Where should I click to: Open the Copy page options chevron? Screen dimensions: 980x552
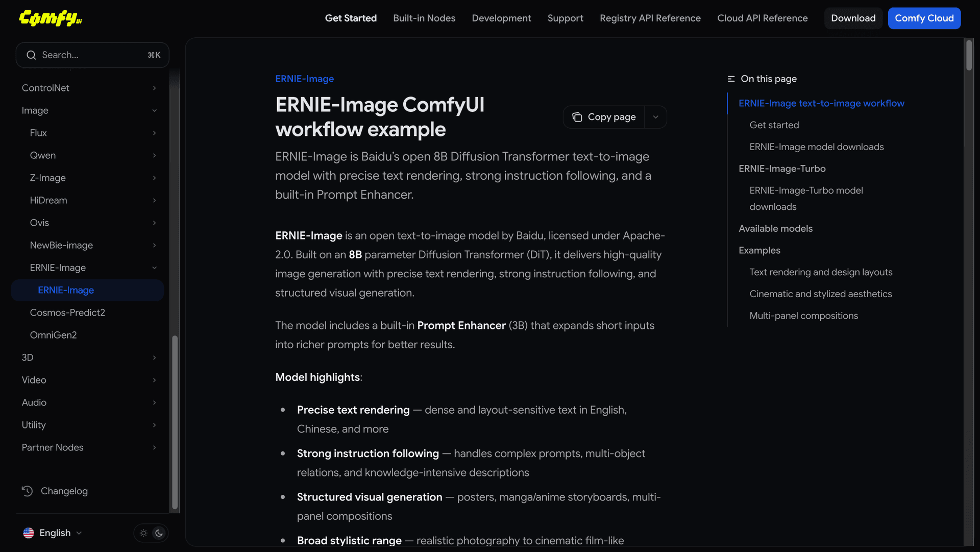[655, 117]
